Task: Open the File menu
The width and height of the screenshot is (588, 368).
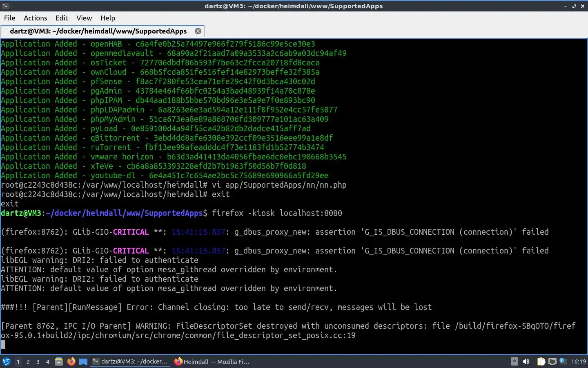Action: pyautogui.click(x=9, y=18)
